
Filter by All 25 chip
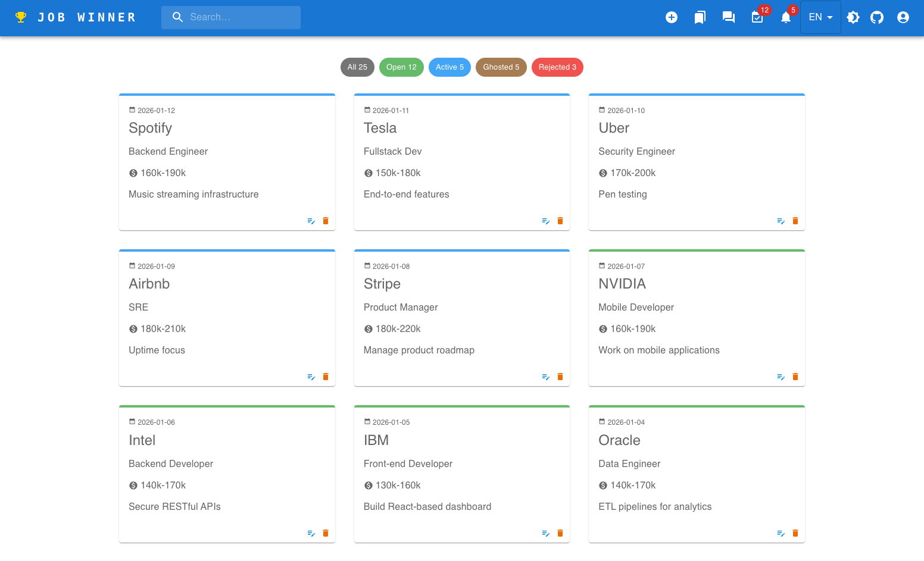357,67
